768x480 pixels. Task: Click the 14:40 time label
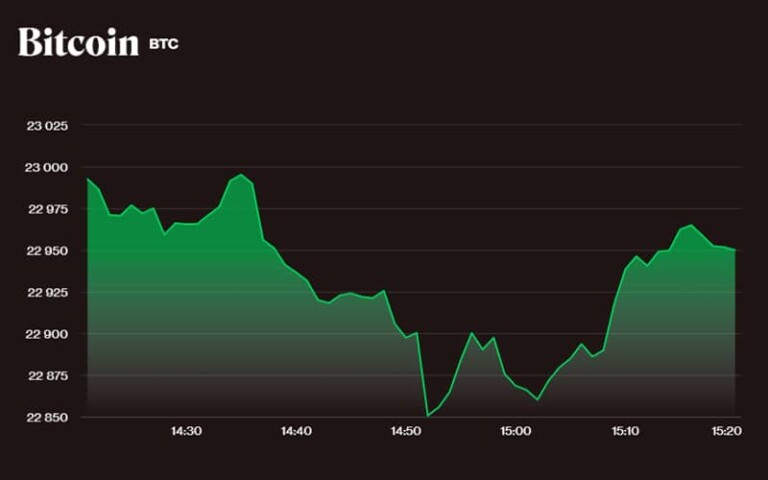[296, 431]
